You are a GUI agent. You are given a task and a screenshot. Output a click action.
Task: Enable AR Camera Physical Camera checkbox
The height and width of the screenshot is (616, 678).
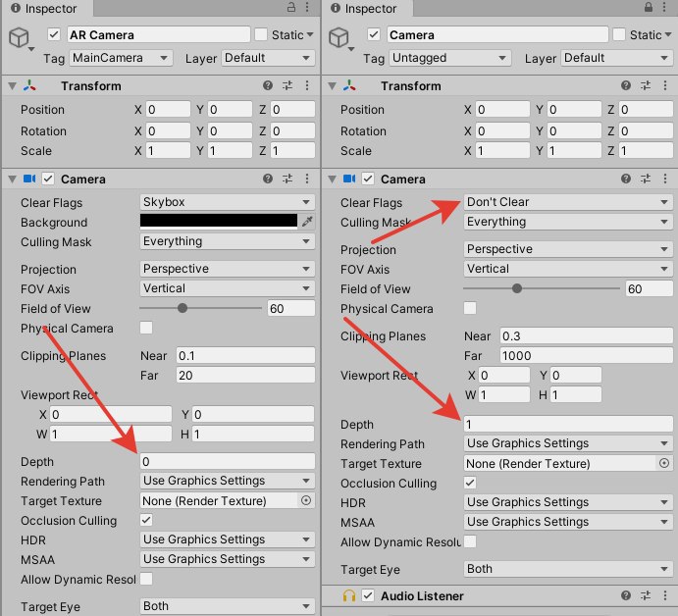coord(146,328)
